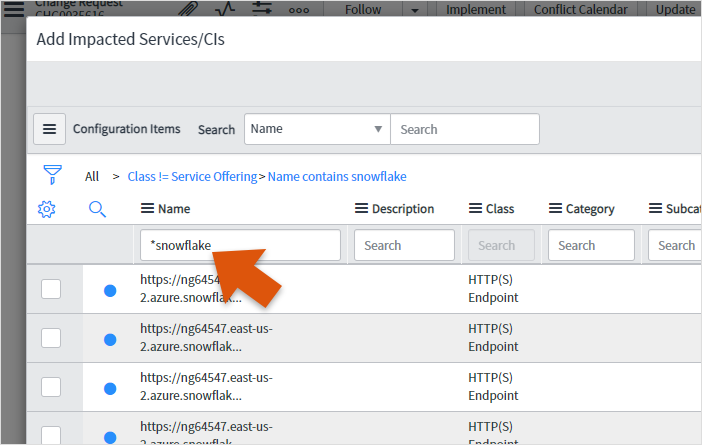Expand the Follow button dropdown arrow
Image resolution: width=702 pixels, height=445 pixels.
(x=415, y=9)
